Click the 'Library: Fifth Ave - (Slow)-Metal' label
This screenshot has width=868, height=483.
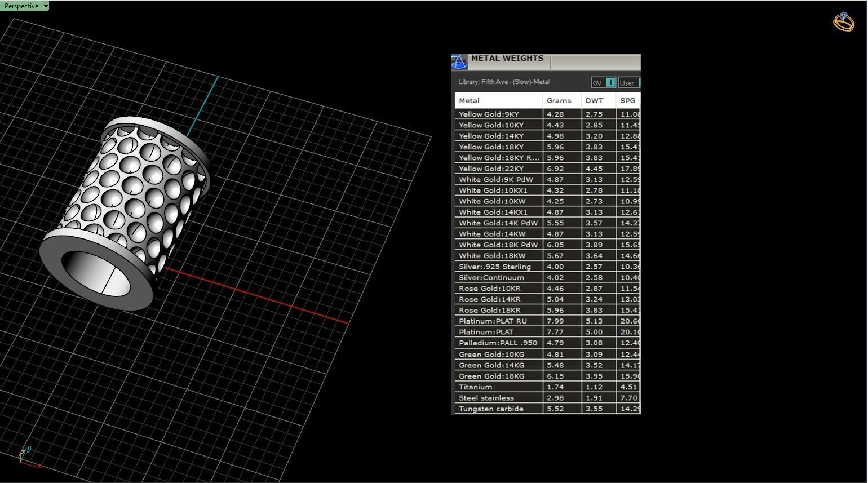504,82
